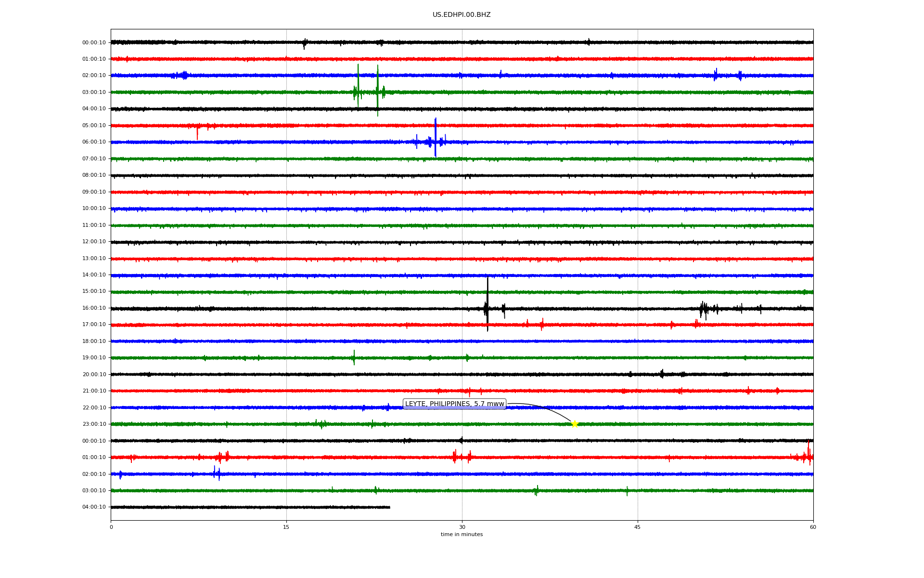Click the Leyte, Philippines 5.7 mww annotation

[x=454, y=404]
